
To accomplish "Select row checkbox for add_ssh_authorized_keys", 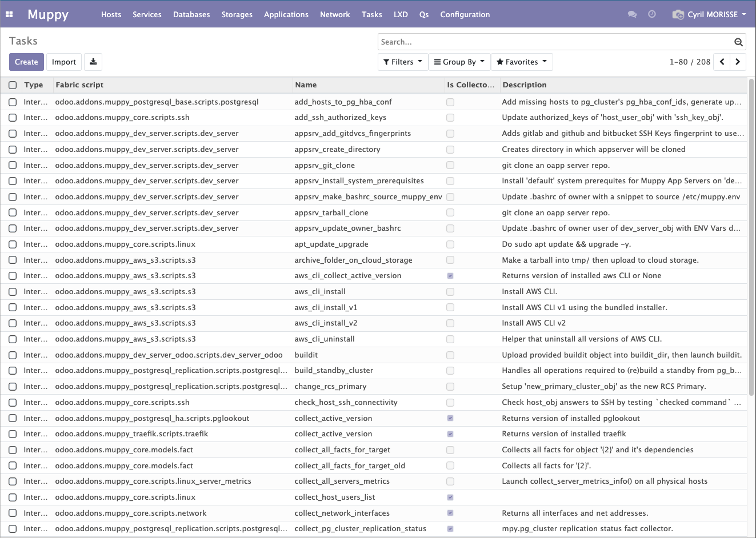I will tap(13, 118).
